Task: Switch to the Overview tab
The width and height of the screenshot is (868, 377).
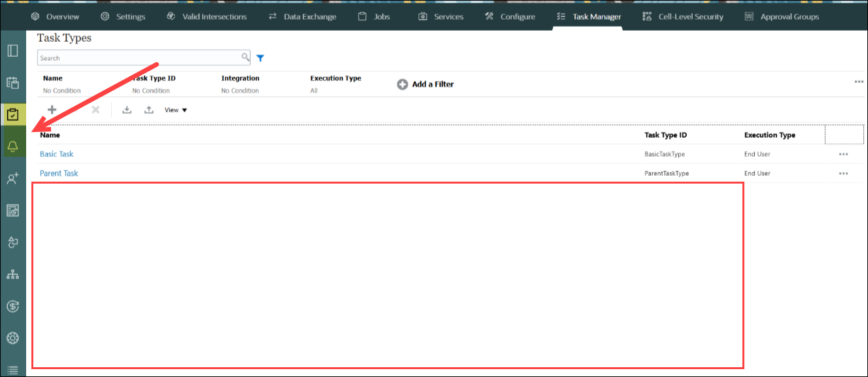Action: [x=55, y=16]
